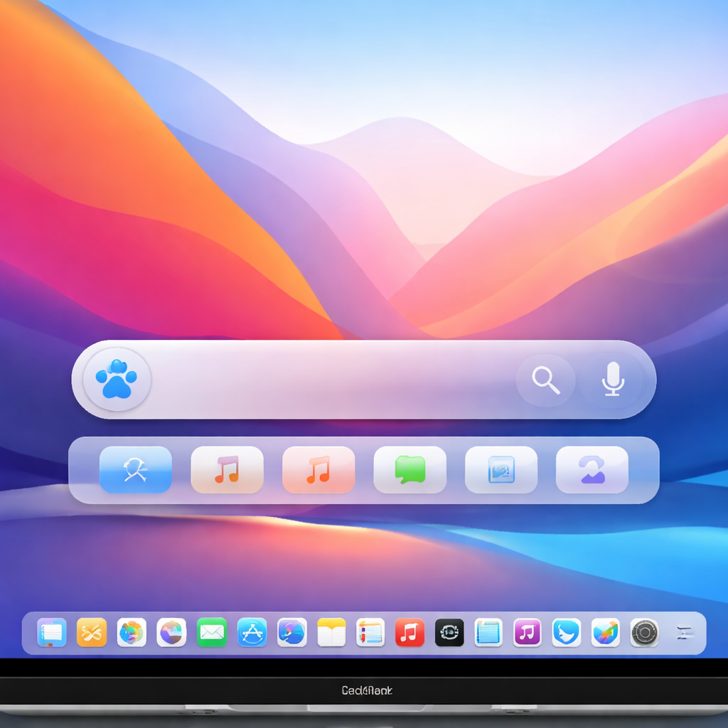Open the purple suggestion at the row's end

(x=591, y=470)
